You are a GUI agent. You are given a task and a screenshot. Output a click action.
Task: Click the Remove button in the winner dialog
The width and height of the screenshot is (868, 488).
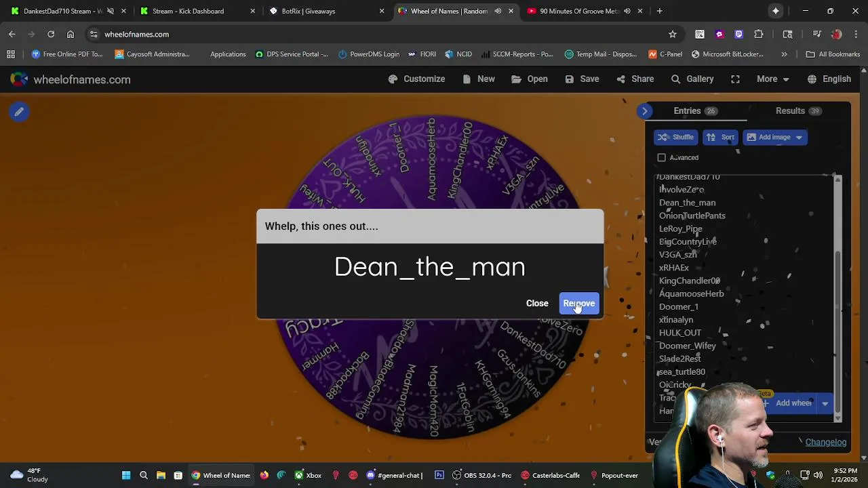pos(579,304)
